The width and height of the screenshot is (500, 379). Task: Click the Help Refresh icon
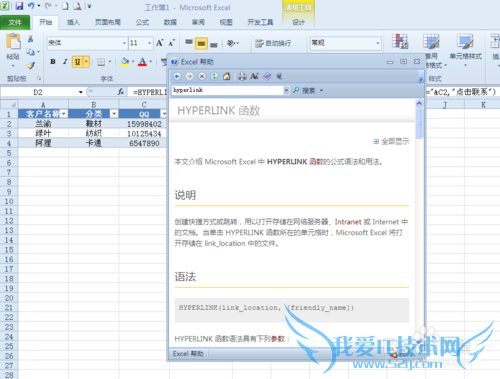214,76
